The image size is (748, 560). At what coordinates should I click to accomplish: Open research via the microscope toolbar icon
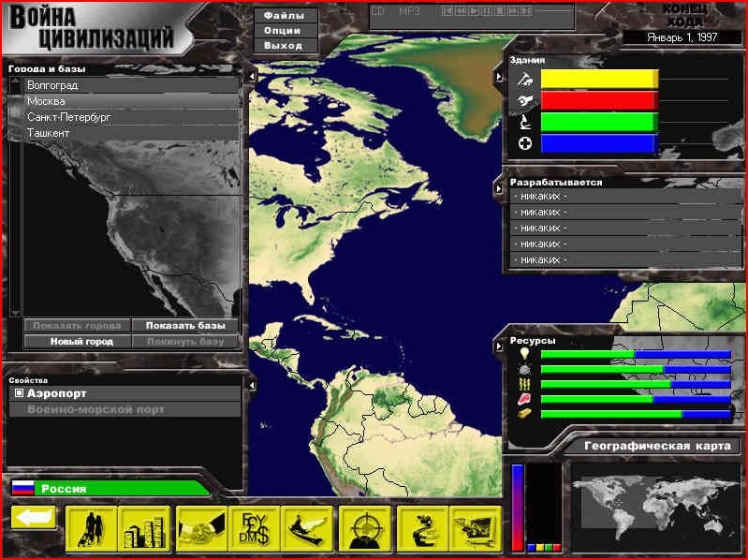click(x=422, y=531)
